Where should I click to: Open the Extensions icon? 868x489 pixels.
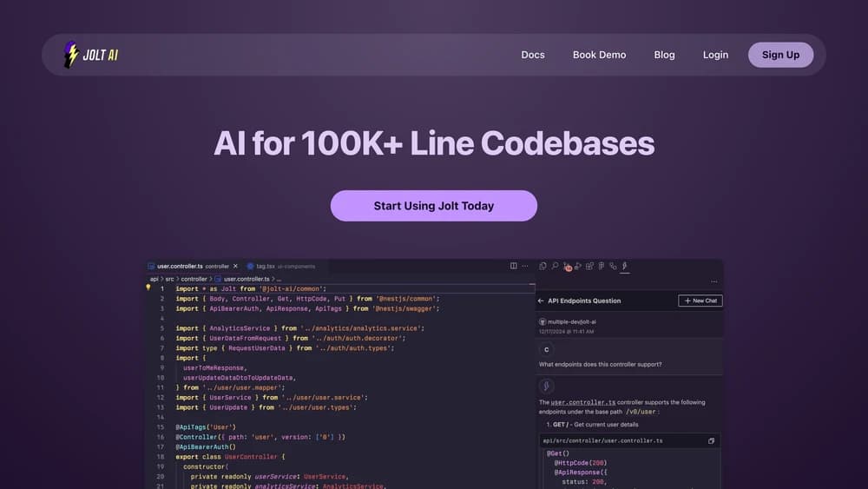pos(589,266)
